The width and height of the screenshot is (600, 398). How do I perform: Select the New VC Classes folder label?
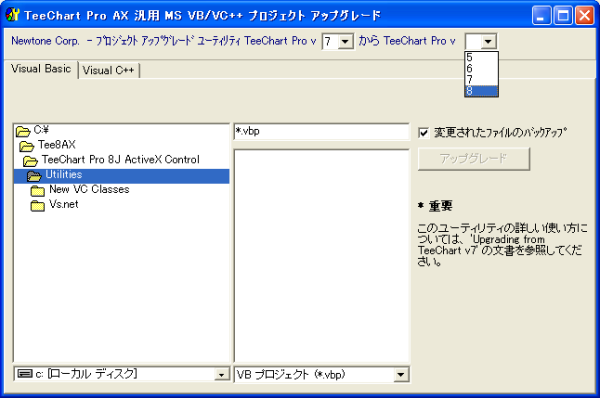point(89,189)
